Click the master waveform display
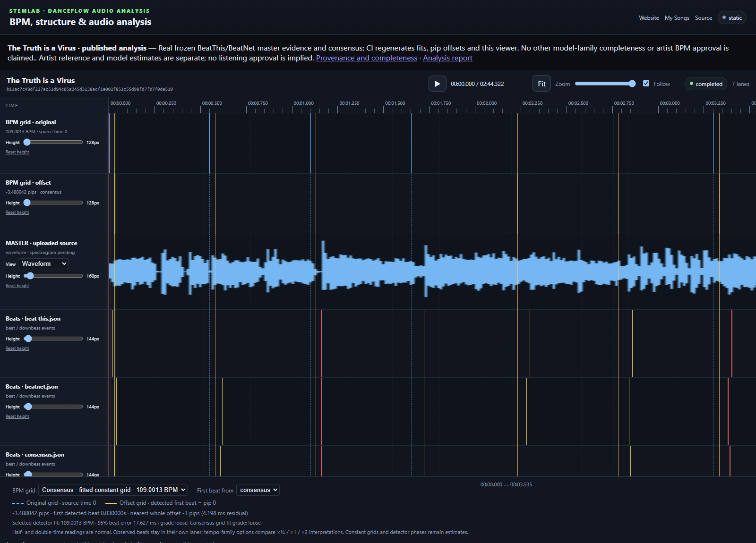This screenshot has width=756, height=543. click(x=432, y=271)
